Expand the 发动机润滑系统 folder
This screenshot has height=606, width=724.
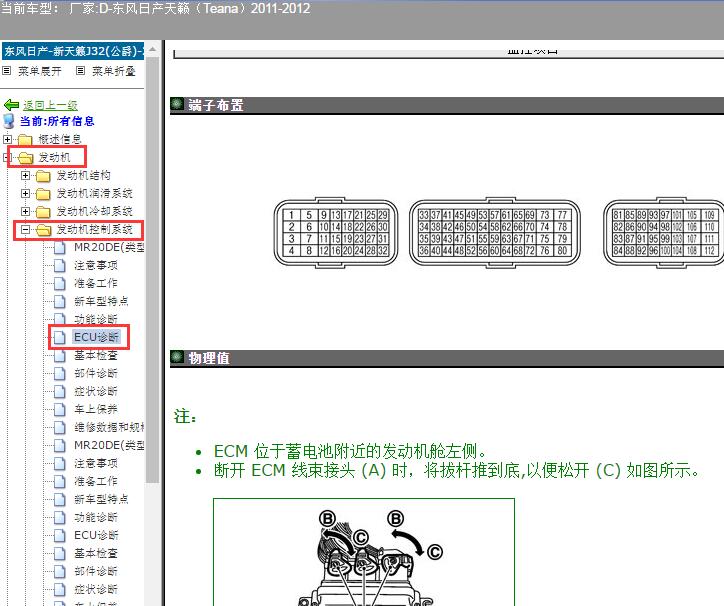(x=25, y=194)
